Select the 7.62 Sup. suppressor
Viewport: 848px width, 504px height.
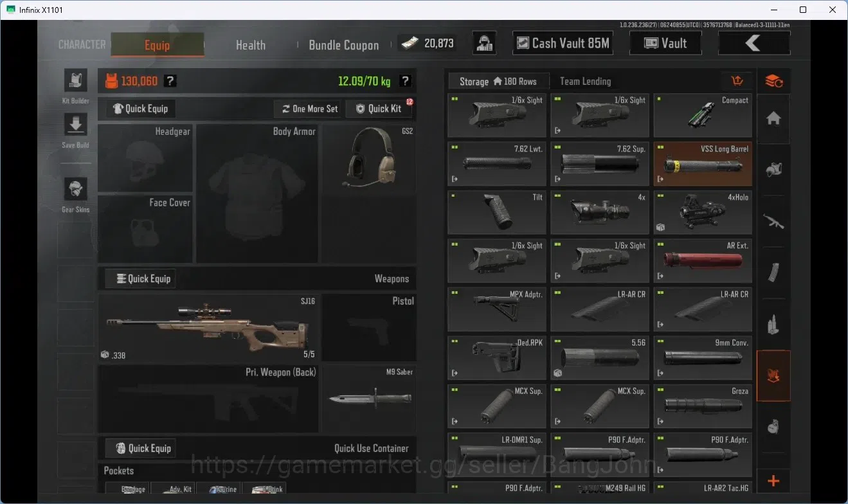600,164
